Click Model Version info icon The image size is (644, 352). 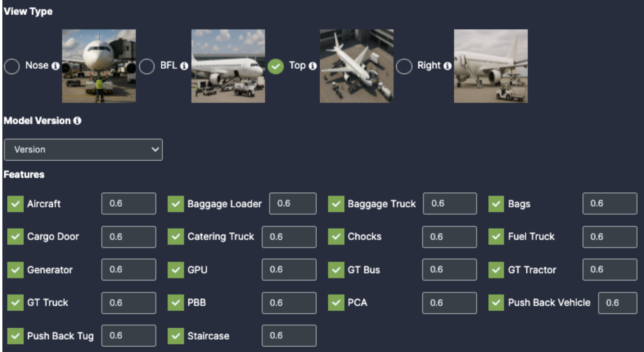(78, 121)
